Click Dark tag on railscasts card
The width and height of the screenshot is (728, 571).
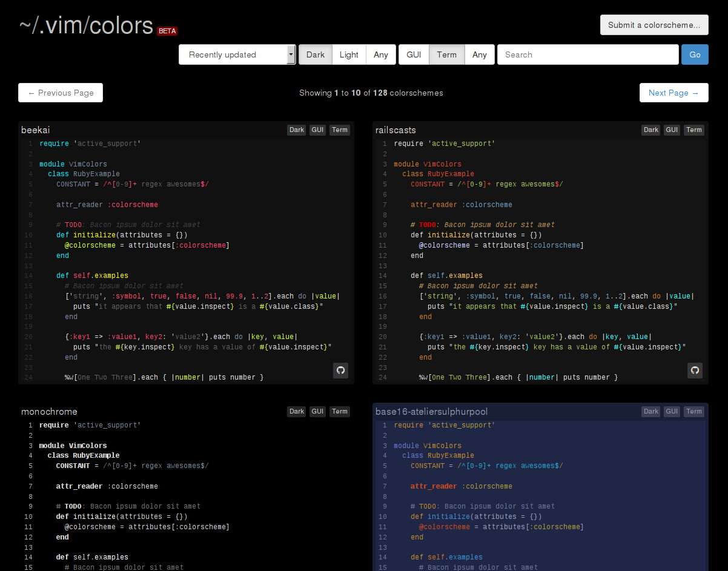tap(651, 130)
